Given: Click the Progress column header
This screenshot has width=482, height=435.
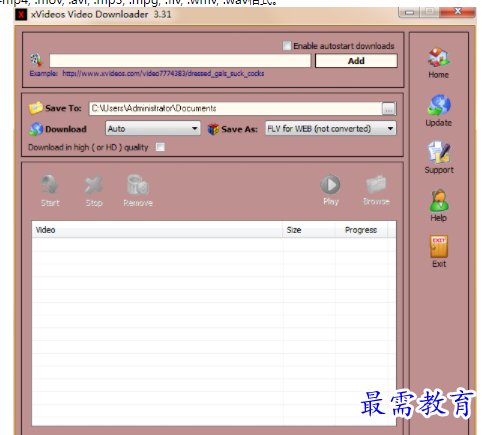Looking at the screenshot, I should [x=361, y=230].
